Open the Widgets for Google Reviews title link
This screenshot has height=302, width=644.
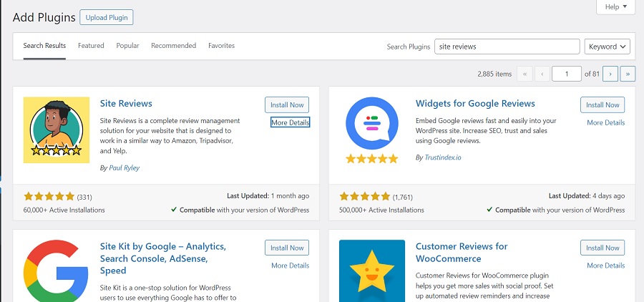pyautogui.click(x=475, y=103)
